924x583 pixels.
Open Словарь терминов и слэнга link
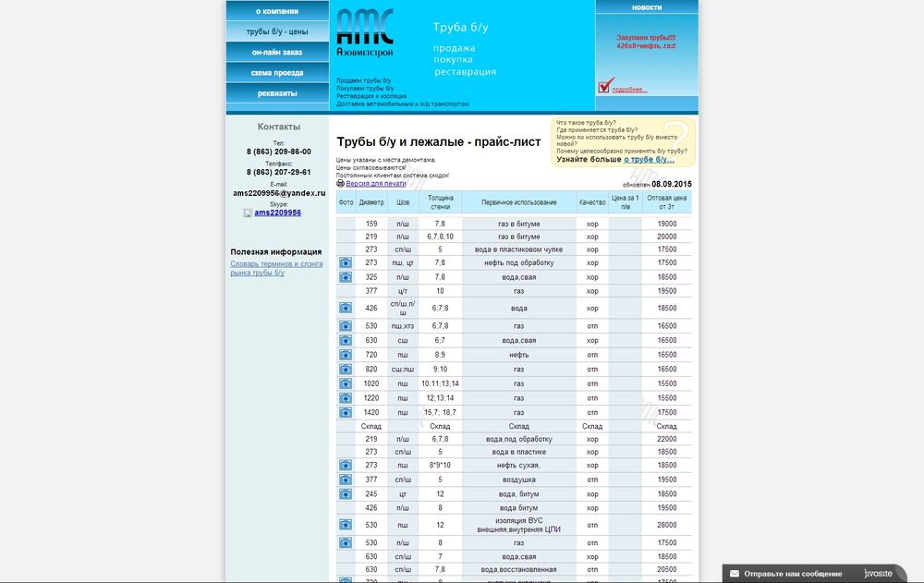coord(276,268)
